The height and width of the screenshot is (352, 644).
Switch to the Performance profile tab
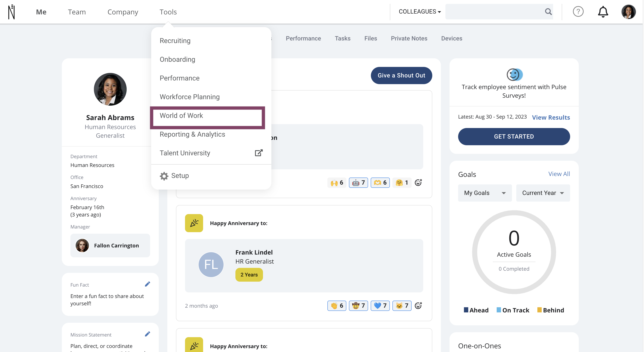303,38
